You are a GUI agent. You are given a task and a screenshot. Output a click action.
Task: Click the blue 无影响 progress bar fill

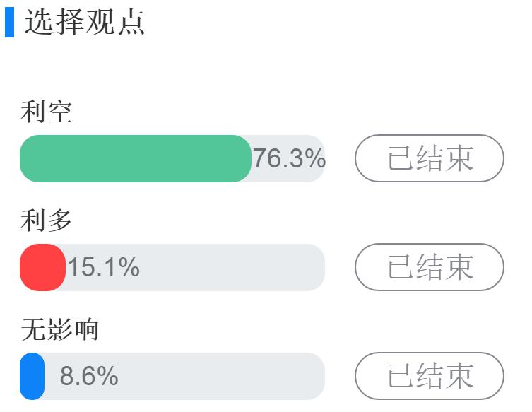point(32,376)
